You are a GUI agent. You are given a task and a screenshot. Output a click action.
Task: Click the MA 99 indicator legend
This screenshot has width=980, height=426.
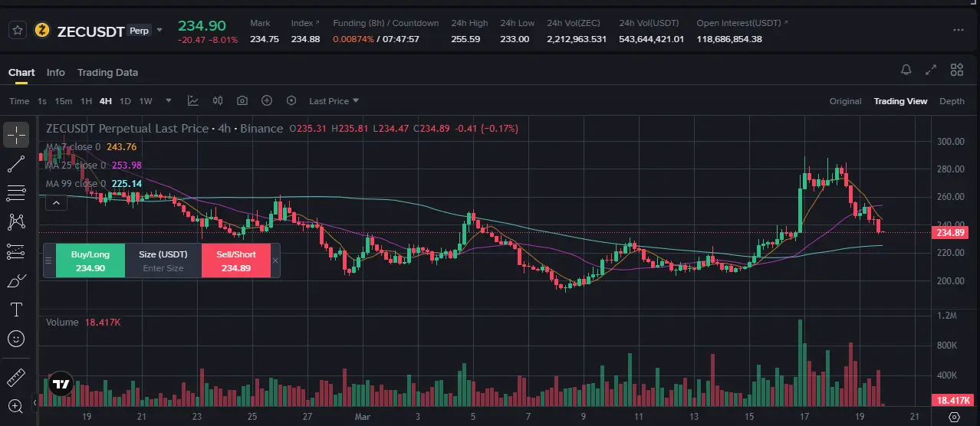94,184
